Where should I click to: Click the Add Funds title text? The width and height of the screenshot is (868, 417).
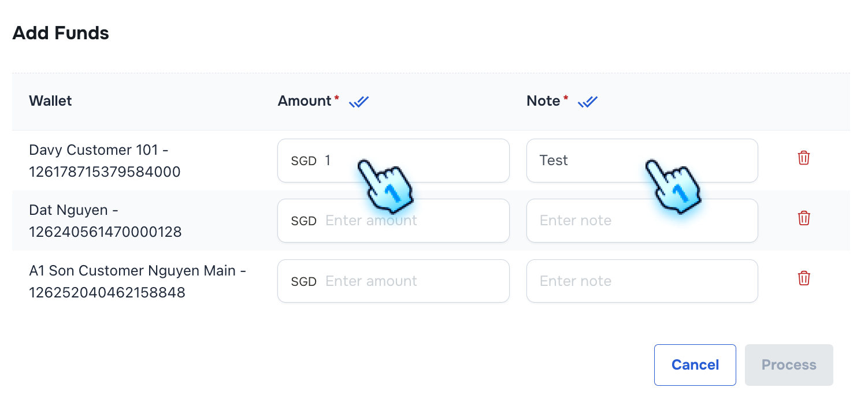[x=60, y=33]
